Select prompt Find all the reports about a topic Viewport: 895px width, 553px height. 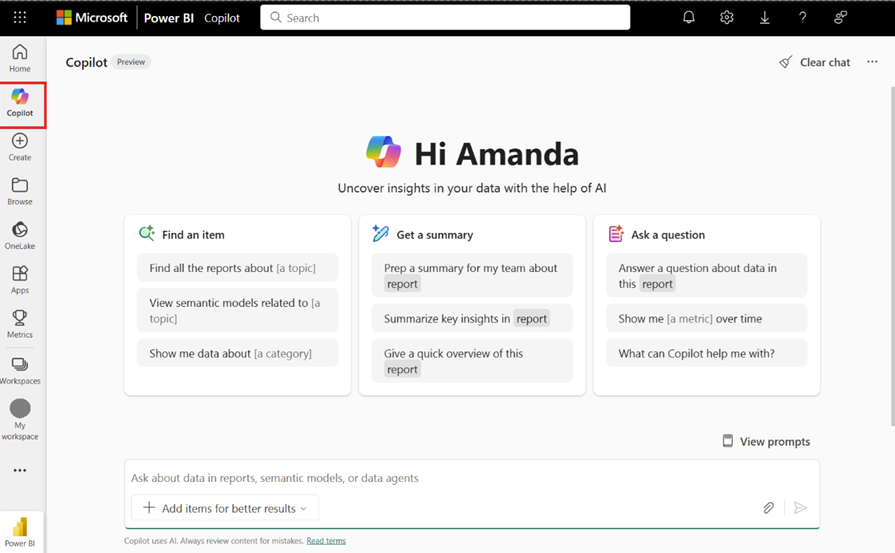pos(237,268)
